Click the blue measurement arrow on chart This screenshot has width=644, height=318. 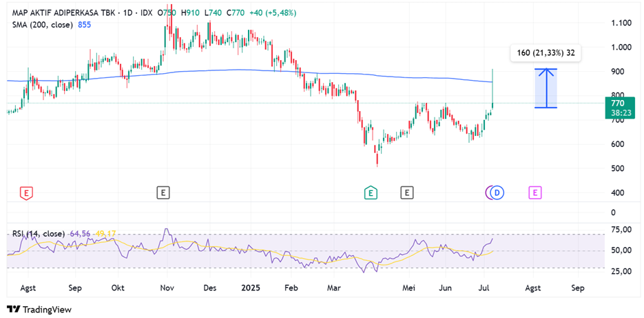click(546, 88)
